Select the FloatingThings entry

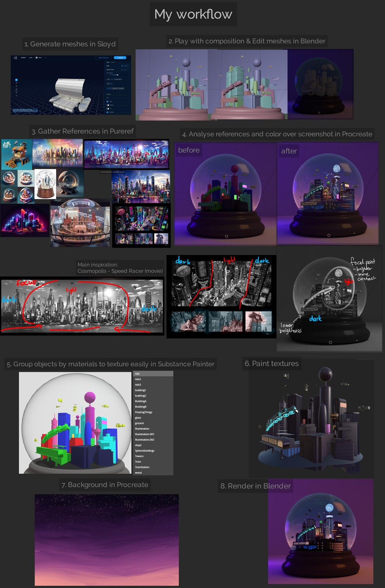tap(153, 412)
